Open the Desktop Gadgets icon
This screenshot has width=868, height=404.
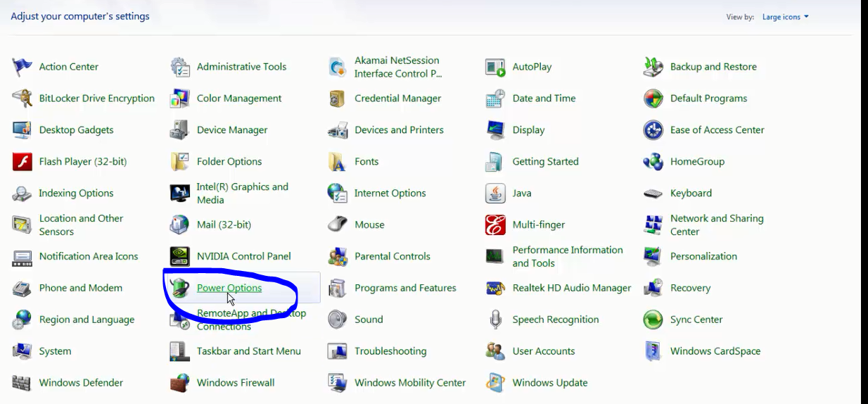[22, 130]
